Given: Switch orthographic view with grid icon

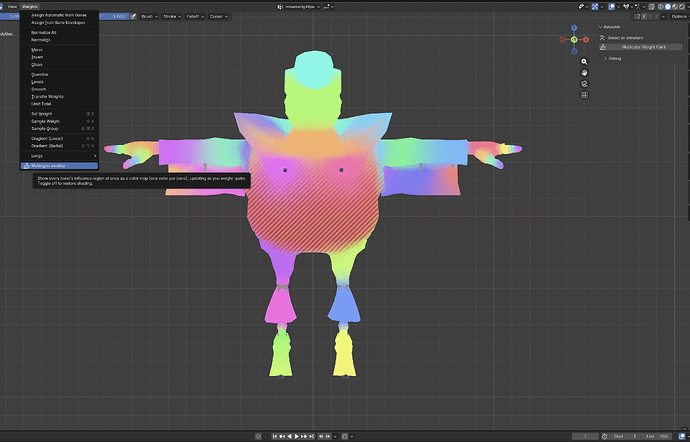Looking at the screenshot, I should [584, 95].
